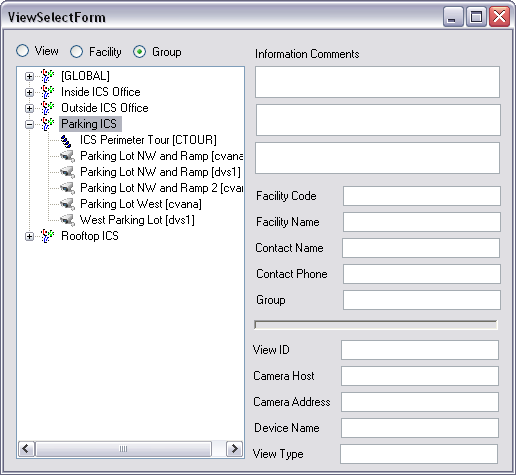
Task: Click the tour icon for ICS Perimeter Tour
Action: [x=66, y=140]
